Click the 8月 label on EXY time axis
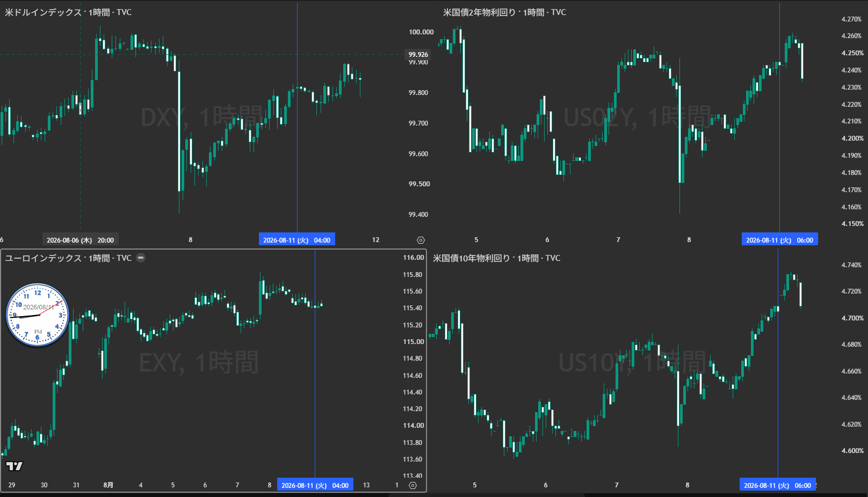 [108, 485]
